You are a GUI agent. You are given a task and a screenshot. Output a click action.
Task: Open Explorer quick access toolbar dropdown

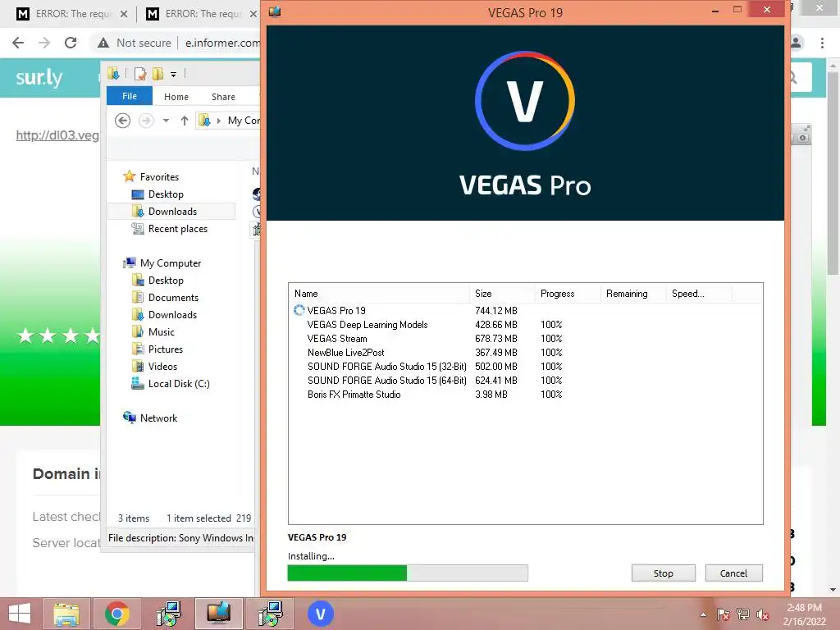174,74
